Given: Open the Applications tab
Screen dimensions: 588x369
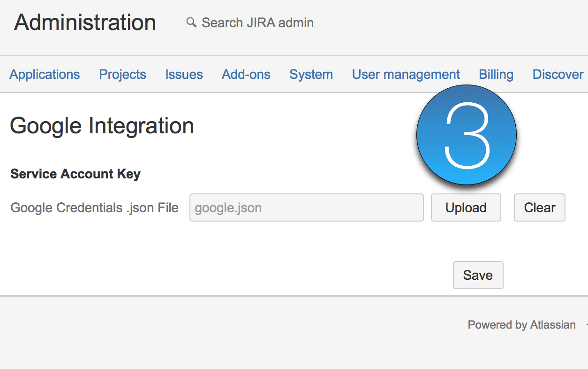Looking at the screenshot, I should tap(45, 74).
